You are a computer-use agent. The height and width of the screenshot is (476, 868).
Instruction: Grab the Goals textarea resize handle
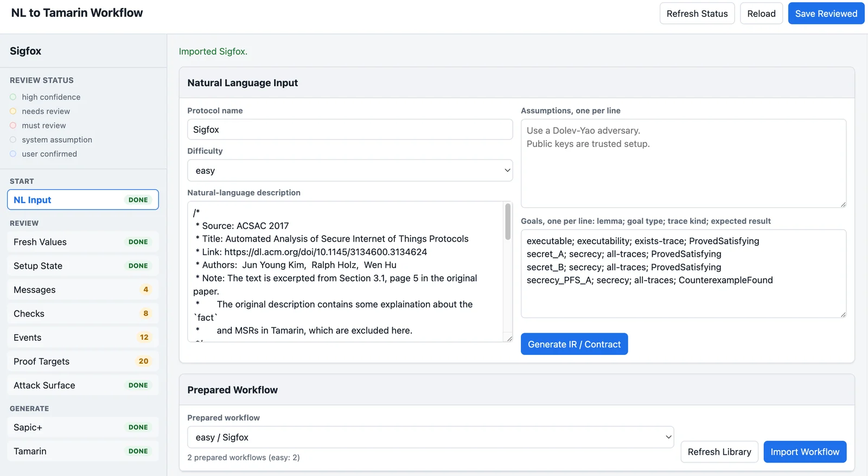843,314
